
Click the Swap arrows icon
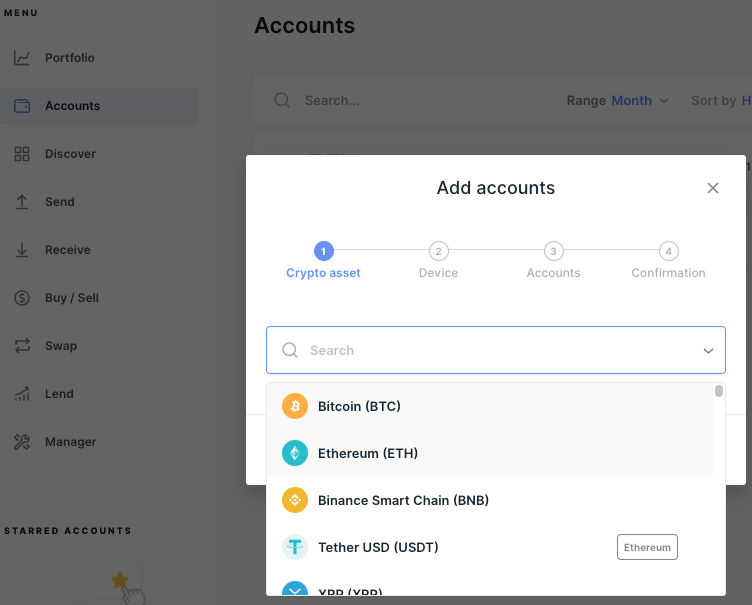[22, 346]
